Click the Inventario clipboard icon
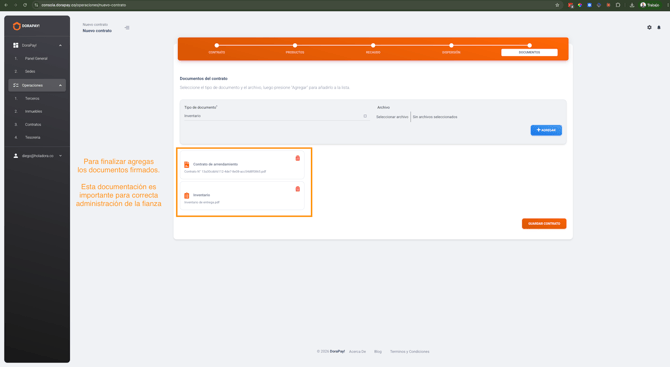 coord(187,196)
